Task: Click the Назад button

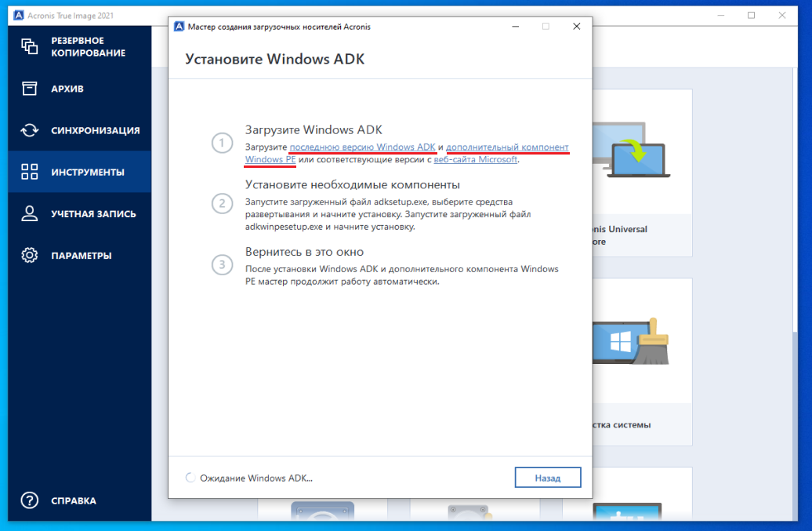Action: pos(547,478)
